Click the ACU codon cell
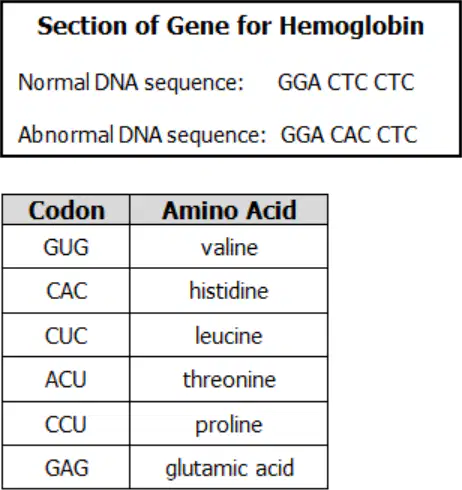Viewport: 462px width, 490px height. (x=66, y=379)
